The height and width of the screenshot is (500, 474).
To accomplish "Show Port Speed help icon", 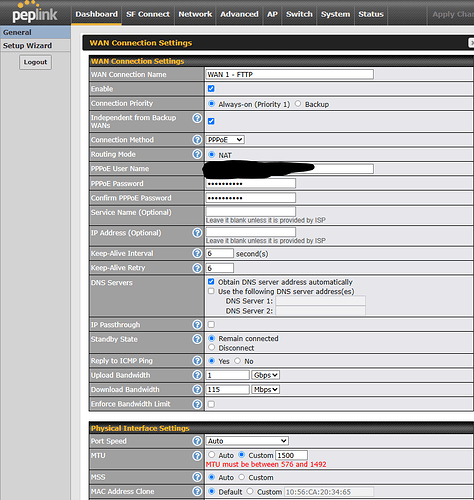I will pos(197,441).
